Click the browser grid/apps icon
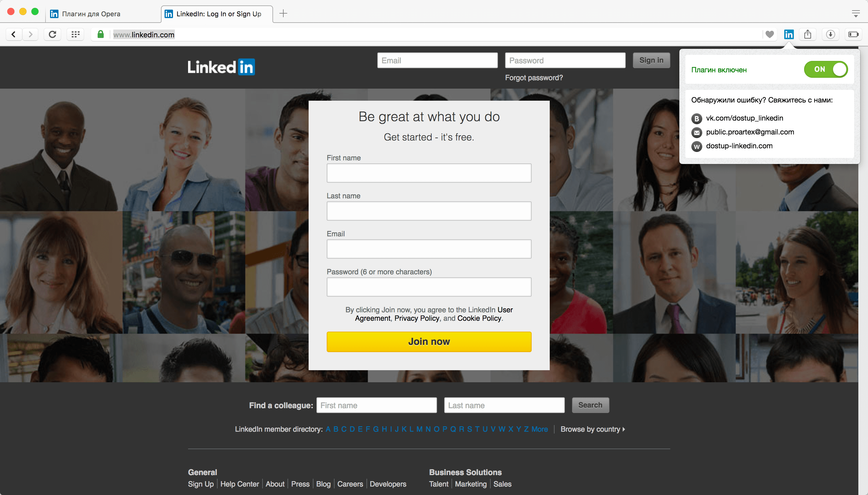868x495 pixels. [x=75, y=34]
